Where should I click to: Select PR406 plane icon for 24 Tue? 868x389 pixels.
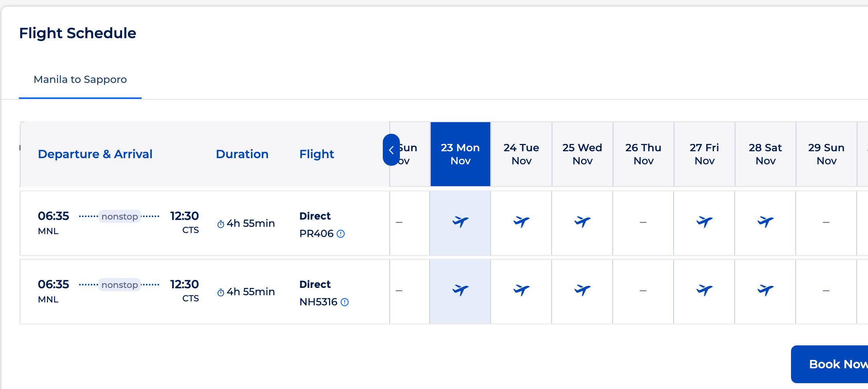coord(522,222)
